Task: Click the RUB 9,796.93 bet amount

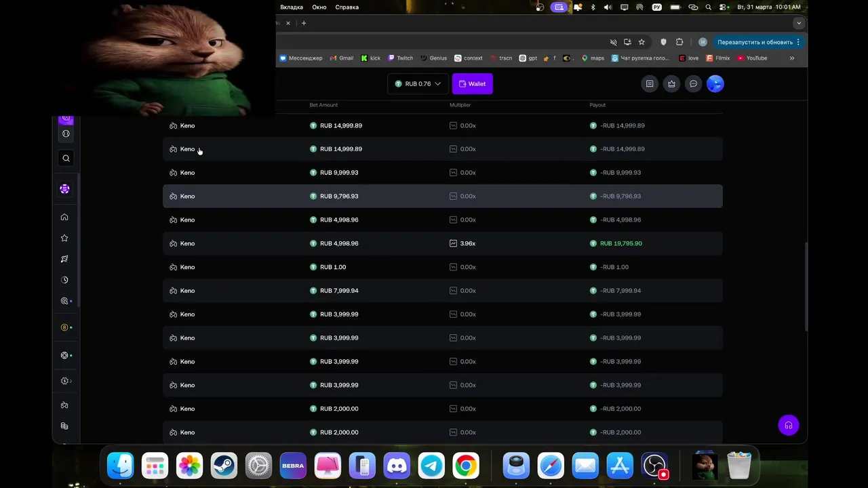Action: point(334,196)
